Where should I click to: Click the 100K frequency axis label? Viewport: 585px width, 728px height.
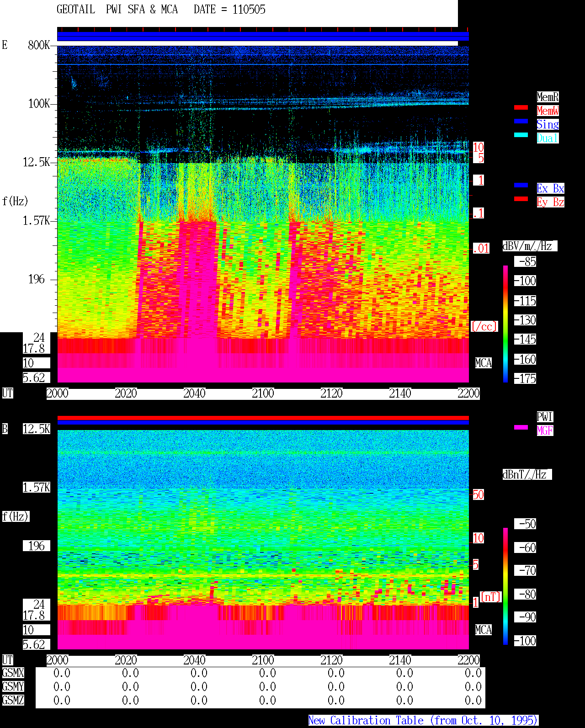click(39, 104)
